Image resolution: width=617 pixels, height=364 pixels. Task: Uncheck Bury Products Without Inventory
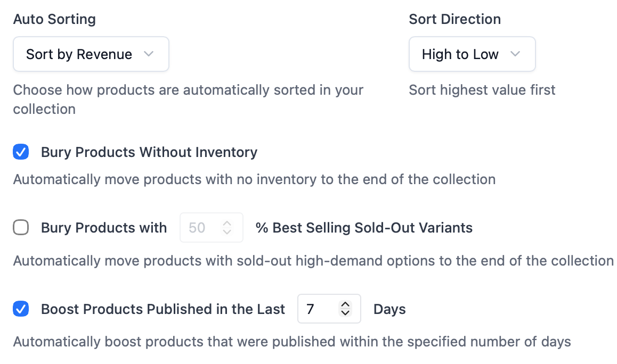20,152
